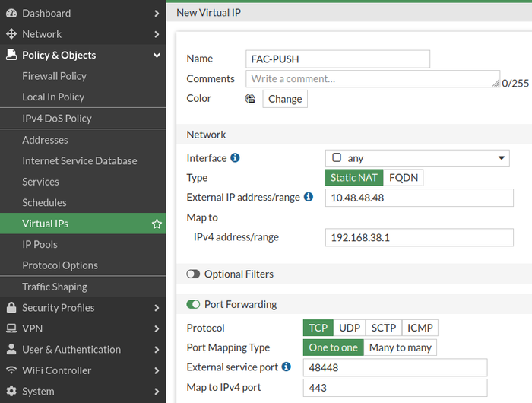Click the WiFi Controller signal icon

(x=11, y=370)
